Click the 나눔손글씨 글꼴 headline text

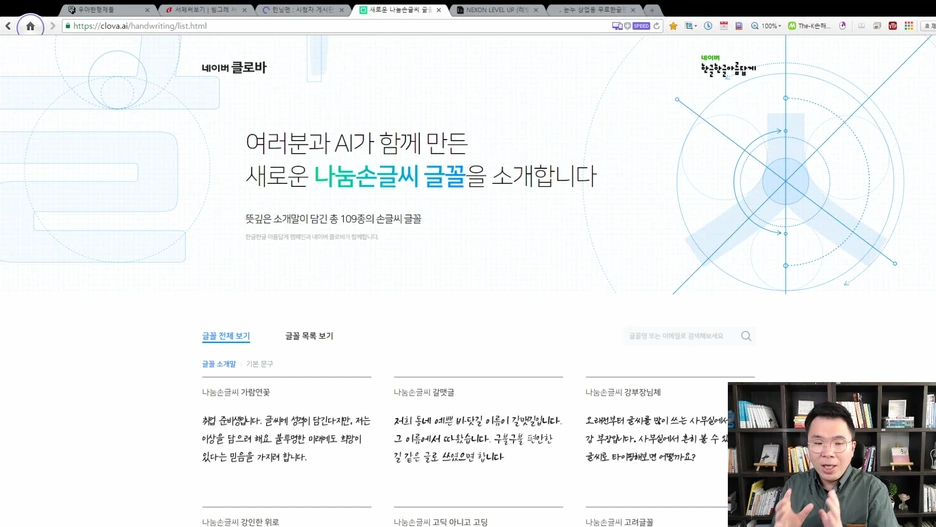tap(389, 176)
